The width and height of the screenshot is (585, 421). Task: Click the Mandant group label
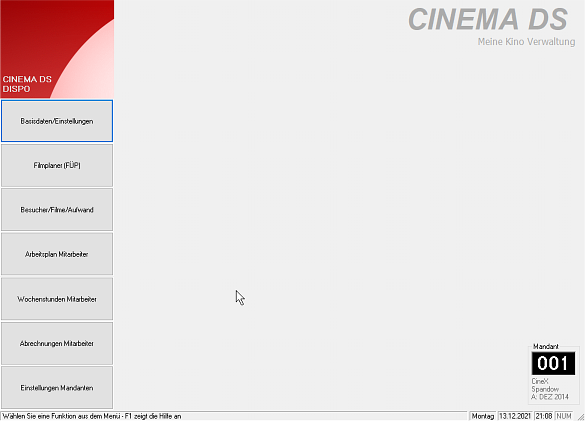click(545, 346)
